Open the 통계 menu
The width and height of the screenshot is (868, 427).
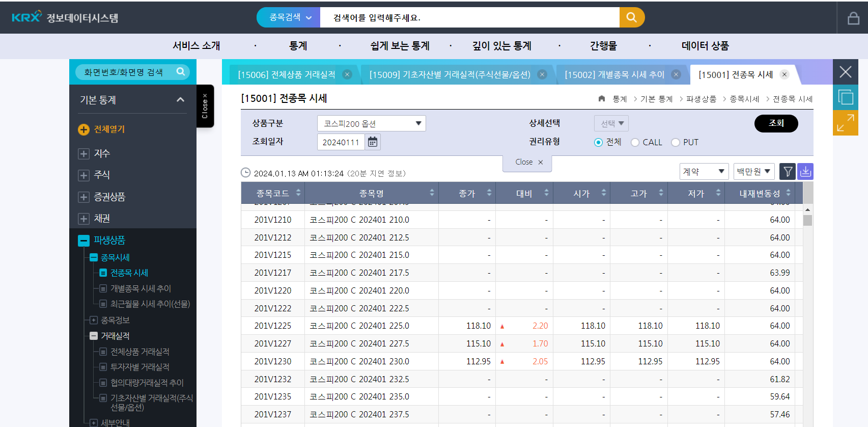tap(298, 46)
